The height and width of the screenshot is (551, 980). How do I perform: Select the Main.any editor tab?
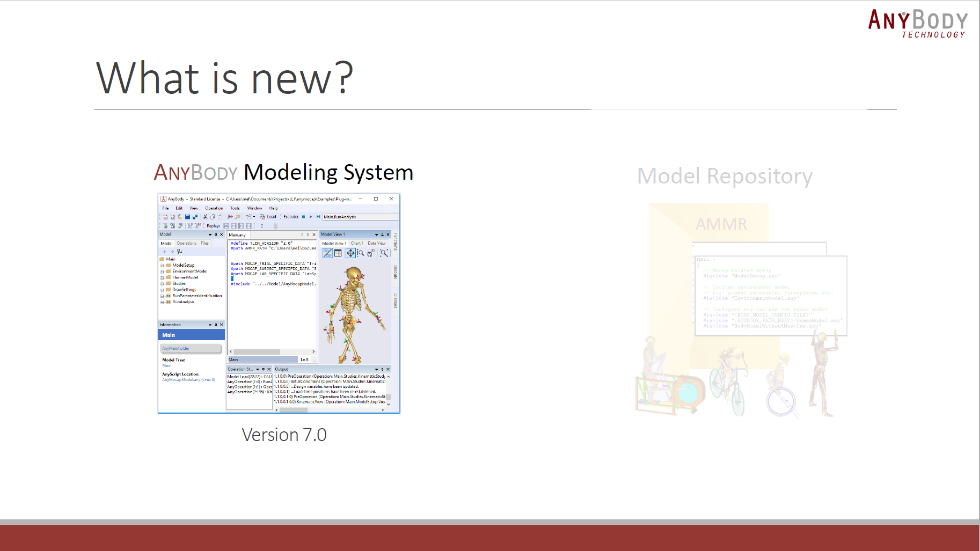[237, 235]
